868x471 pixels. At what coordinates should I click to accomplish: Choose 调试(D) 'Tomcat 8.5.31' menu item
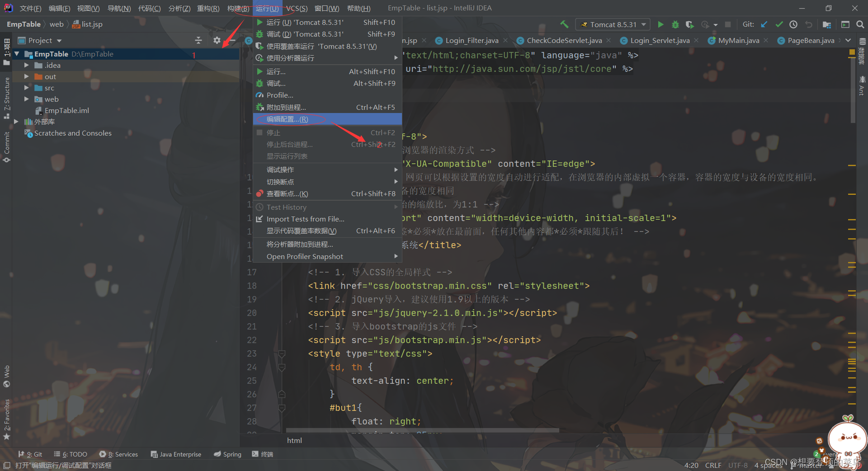click(327, 34)
